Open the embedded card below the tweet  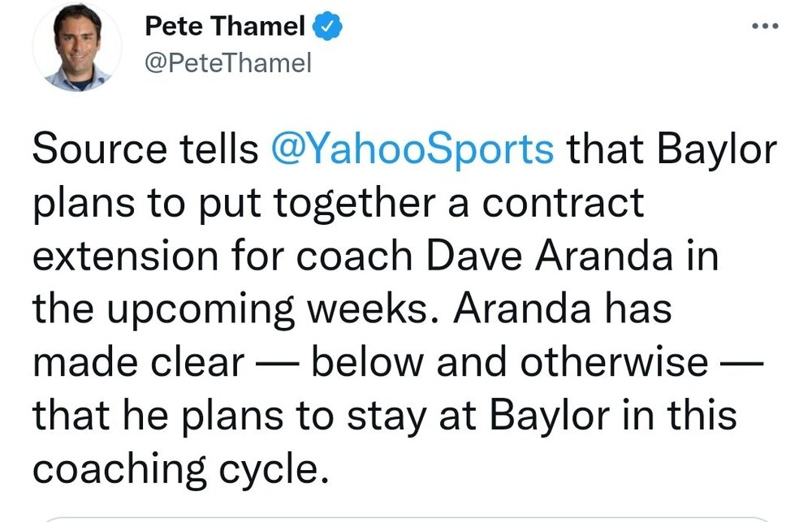click(406, 518)
